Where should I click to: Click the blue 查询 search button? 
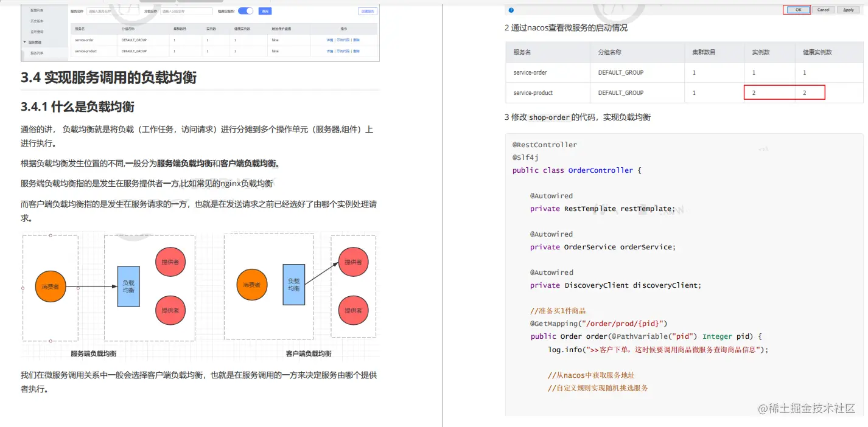265,11
